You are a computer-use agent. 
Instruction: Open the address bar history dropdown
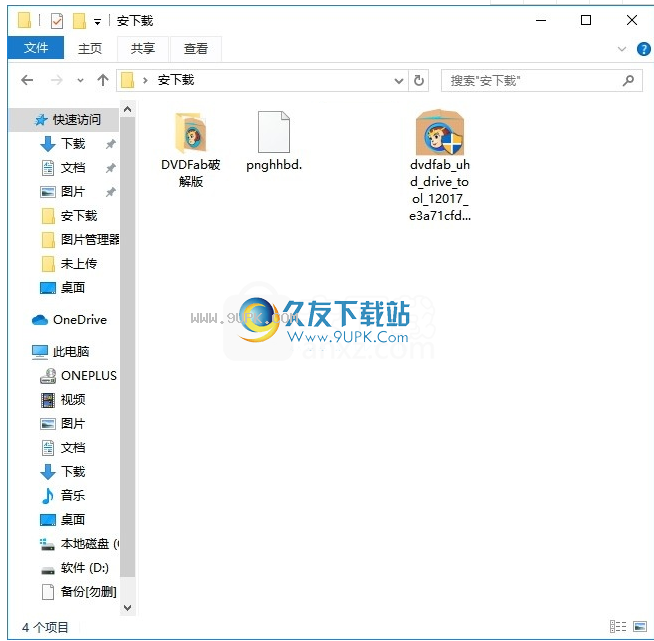pos(399,81)
